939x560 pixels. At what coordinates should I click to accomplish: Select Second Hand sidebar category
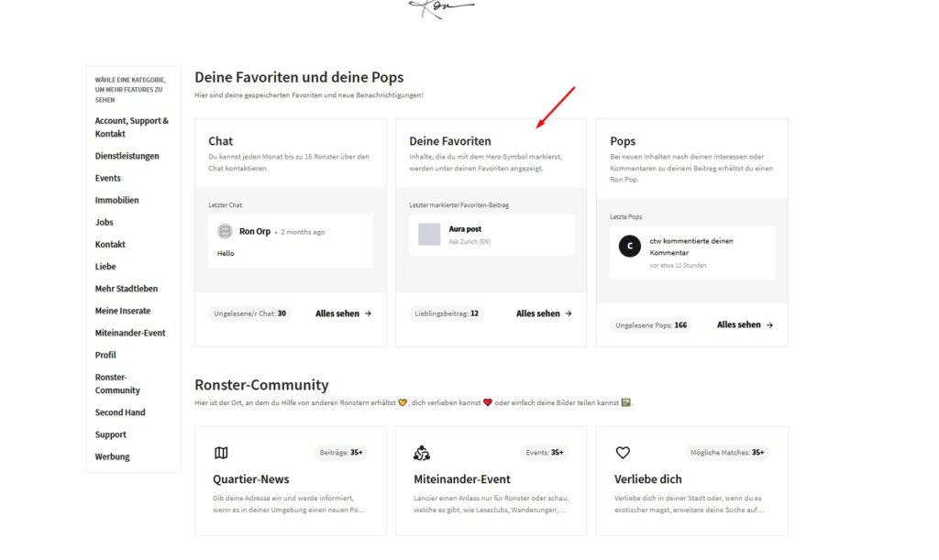(120, 412)
